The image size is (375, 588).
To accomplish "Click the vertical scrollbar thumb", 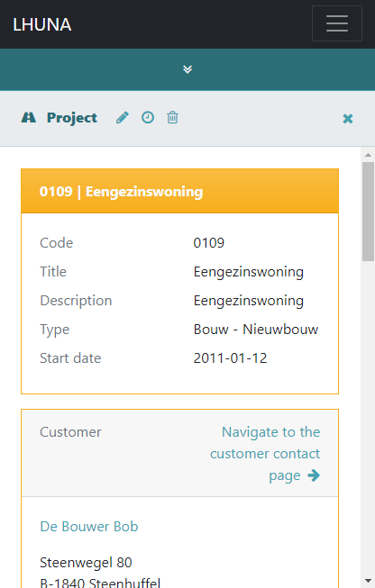I will [369, 211].
